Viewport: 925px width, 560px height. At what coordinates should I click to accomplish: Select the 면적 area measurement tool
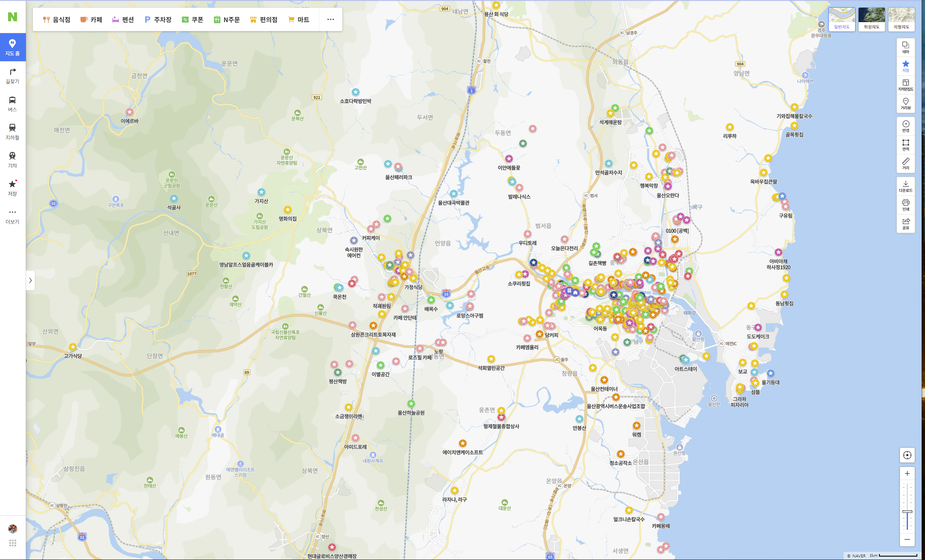(905, 145)
